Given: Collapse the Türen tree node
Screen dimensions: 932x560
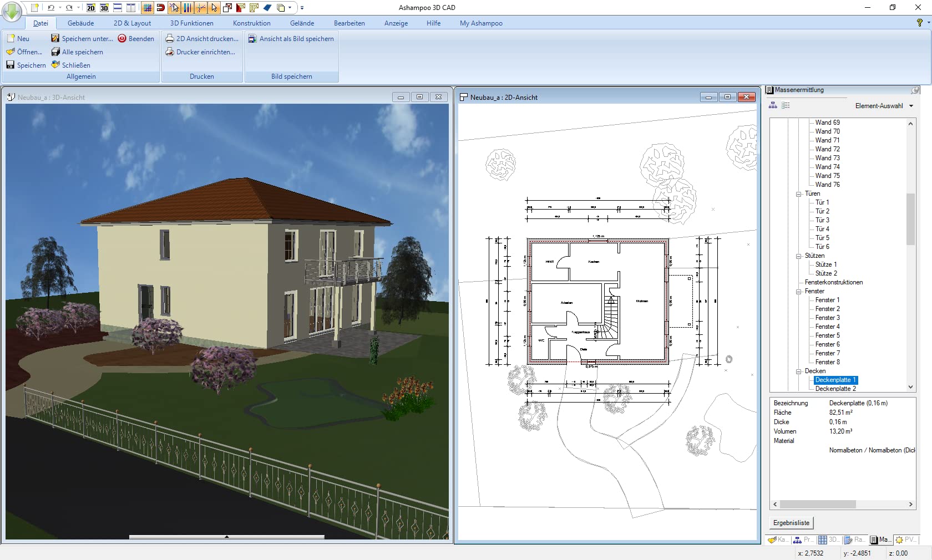Looking at the screenshot, I should (799, 194).
